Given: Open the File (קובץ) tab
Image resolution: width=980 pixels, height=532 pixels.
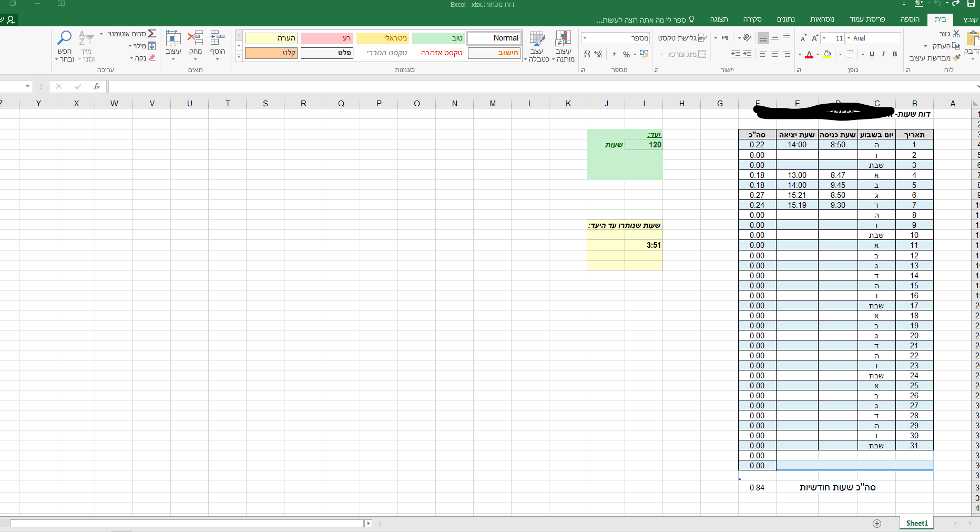Looking at the screenshot, I should (x=971, y=19).
